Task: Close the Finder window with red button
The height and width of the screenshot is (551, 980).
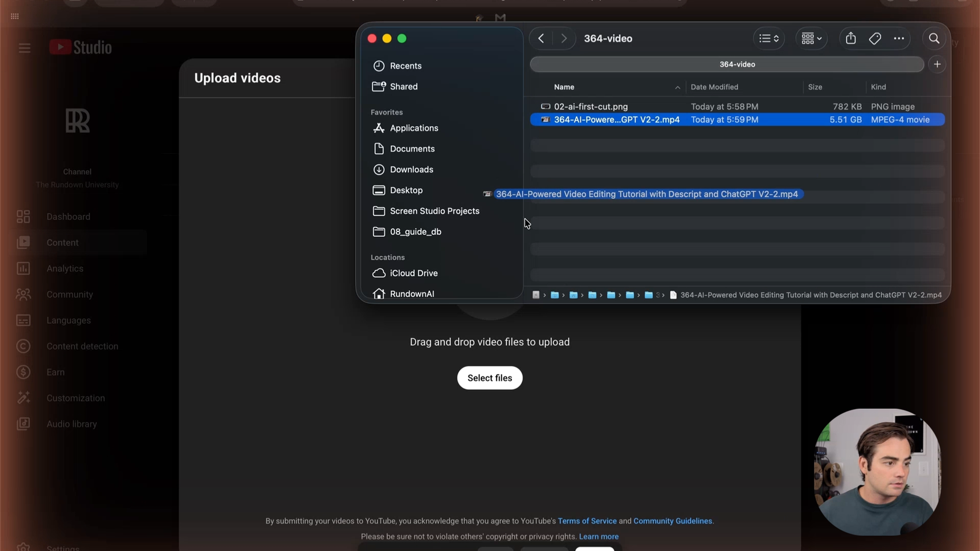Action: coord(372,39)
